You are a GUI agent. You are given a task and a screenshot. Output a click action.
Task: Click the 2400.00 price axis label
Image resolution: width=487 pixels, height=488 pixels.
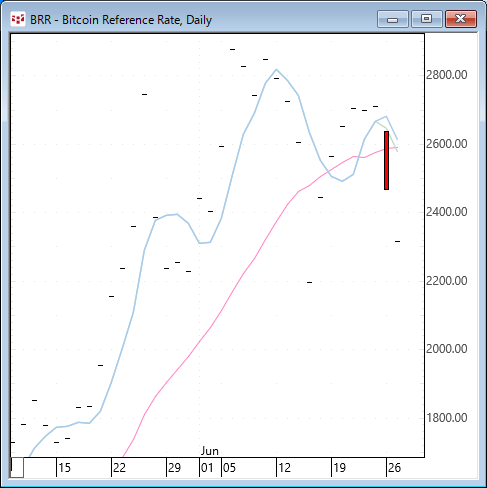click(x=447, y=212)
